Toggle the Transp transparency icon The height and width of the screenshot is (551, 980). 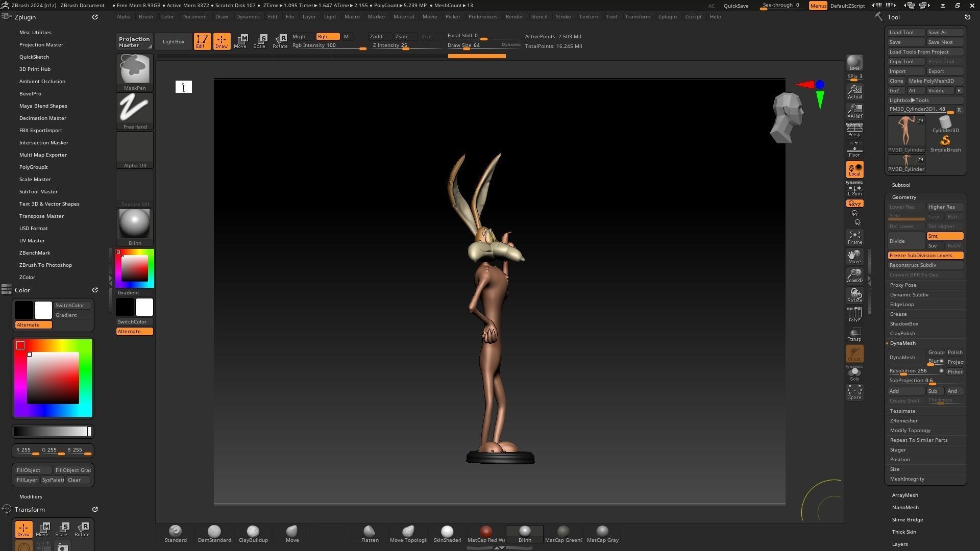coord(854,334)
